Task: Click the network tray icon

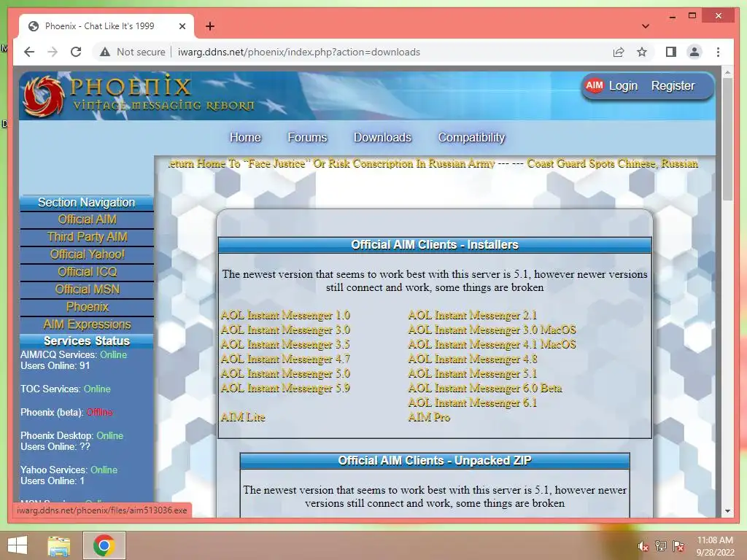Action: [x=661, y=546]
